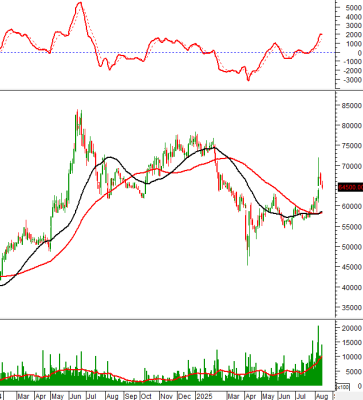Image resolution: width=363 pixels, height=400 pixels.
Task: Click the 35000 price axis label
Action: tap(351, 307)
